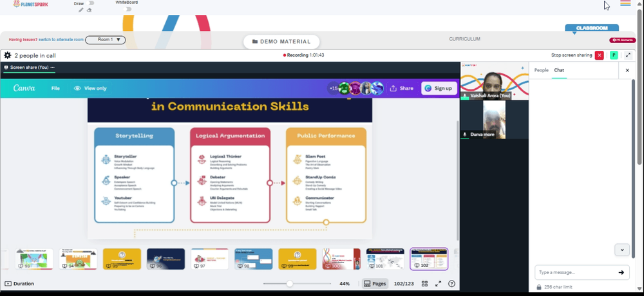
Task: Click chat scroll-down chevron button
Action: 622,250
